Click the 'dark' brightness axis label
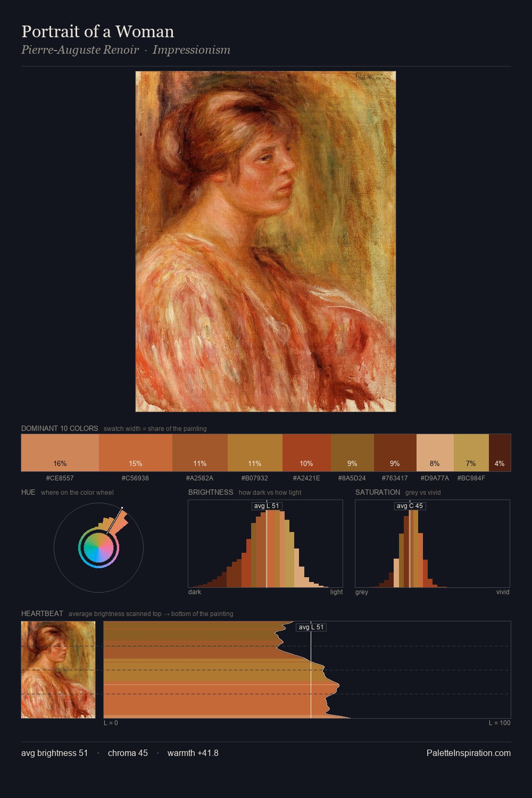 (195, 592)
